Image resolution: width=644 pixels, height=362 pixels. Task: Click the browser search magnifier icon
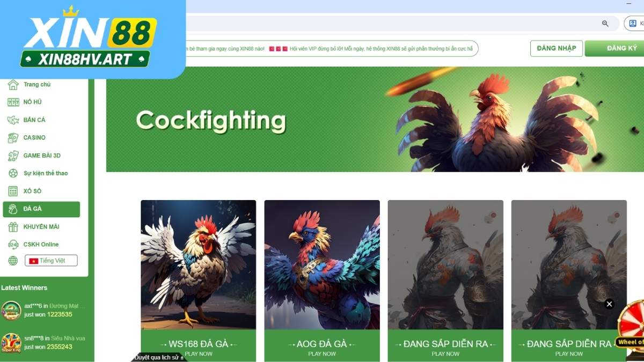[x=605, y=24]
